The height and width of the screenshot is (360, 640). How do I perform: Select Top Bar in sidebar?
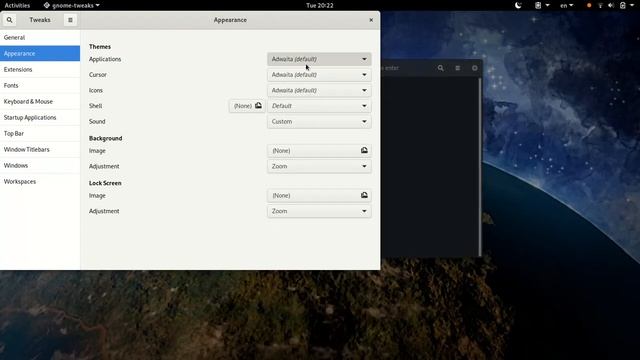[x=40, y=133]
